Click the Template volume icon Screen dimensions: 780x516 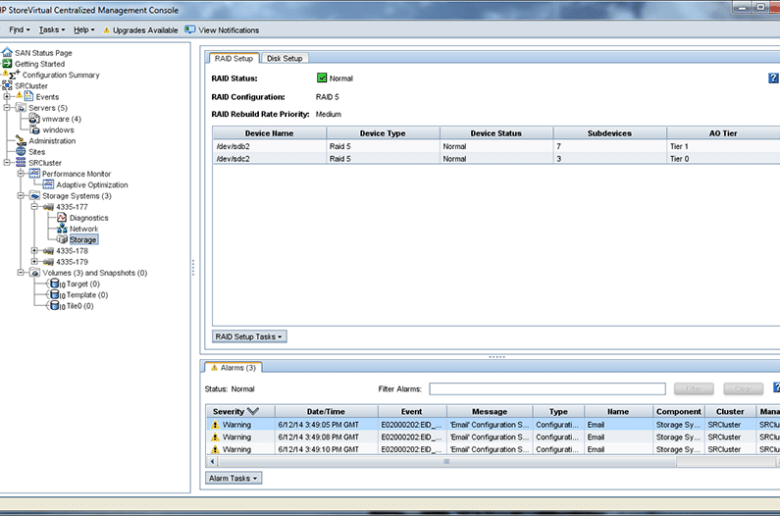[x=56, y=295]
